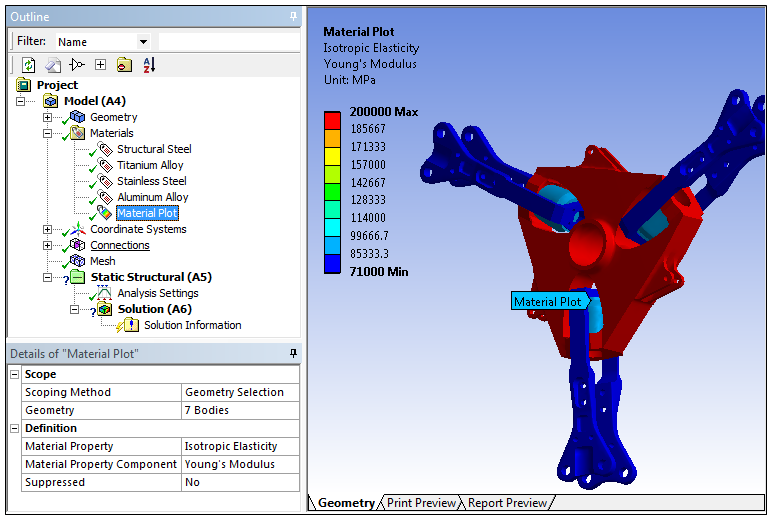Pin the Details of Material Plot panel
The height and width of the screenshot is (520, 772).
292,354
